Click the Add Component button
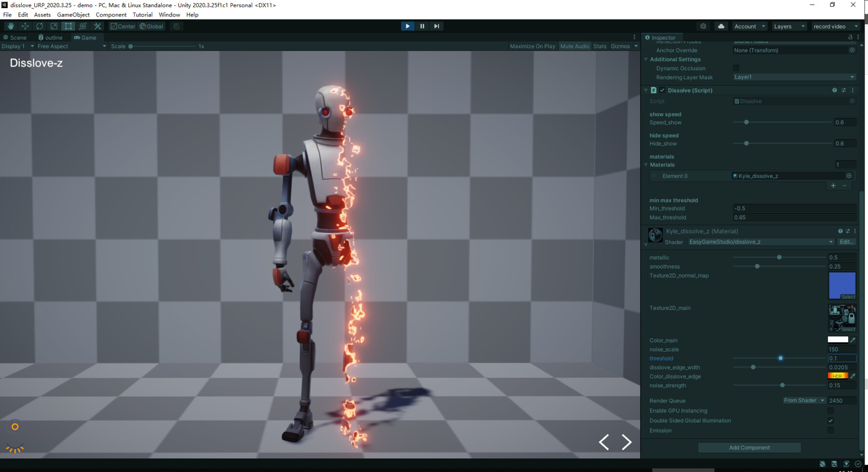The height and width of the screenshot is (472, 868). click(749, 447)
